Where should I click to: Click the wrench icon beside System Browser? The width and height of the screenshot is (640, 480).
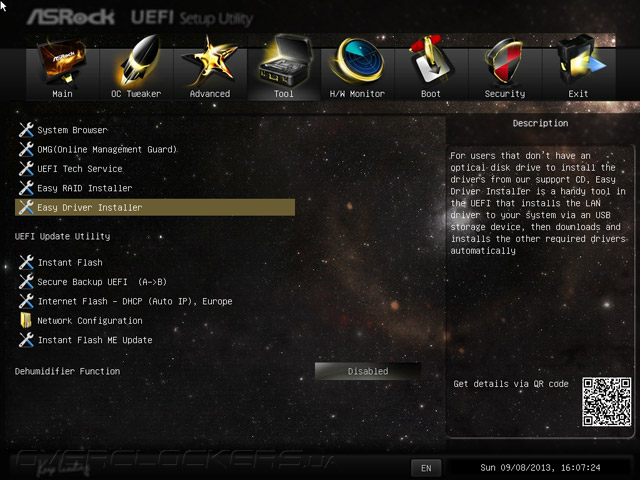26,130
